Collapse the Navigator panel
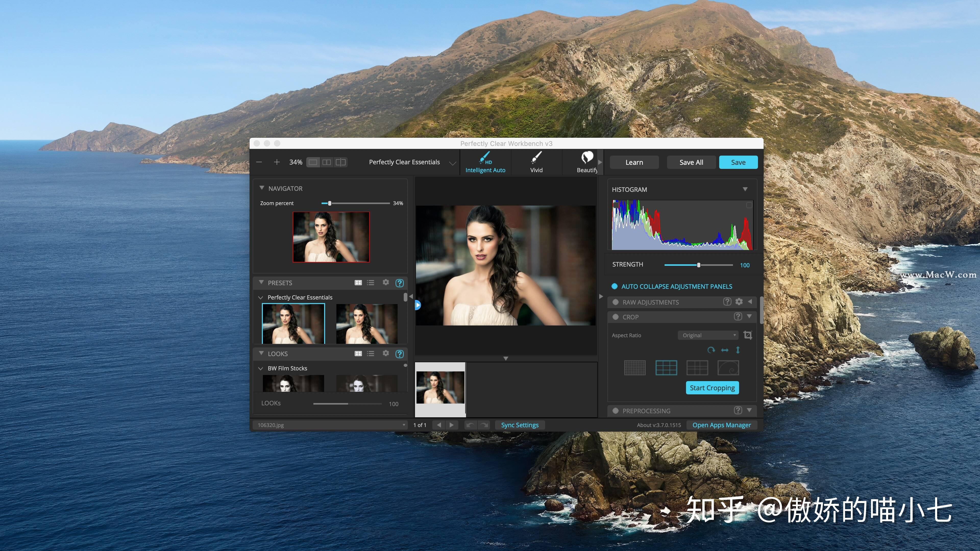This screenshot has width=980, height=551. (262, 188)
